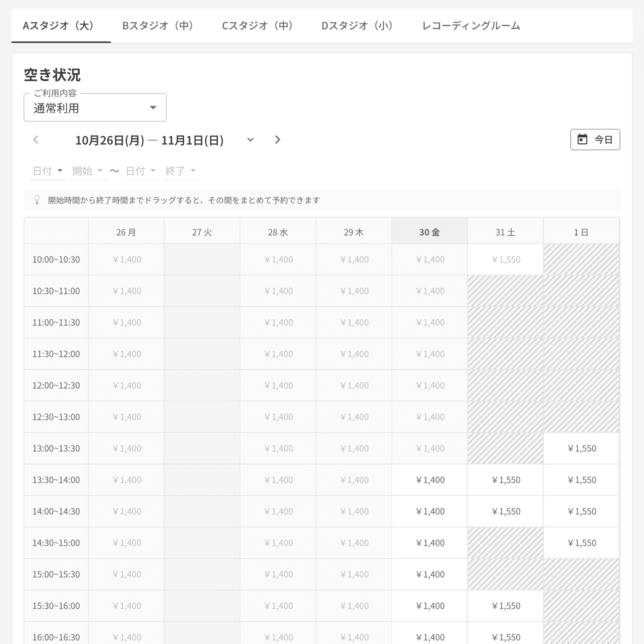Open the first 日付 dropdown

47,171
